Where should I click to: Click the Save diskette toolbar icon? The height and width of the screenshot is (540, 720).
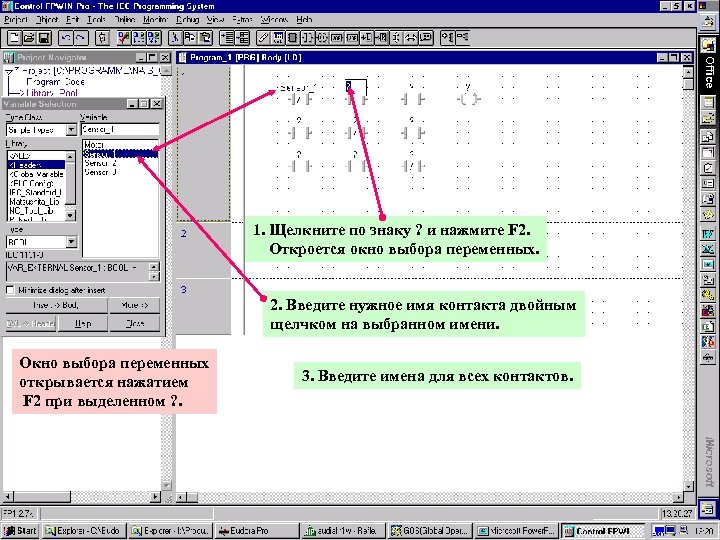[44, 38]
